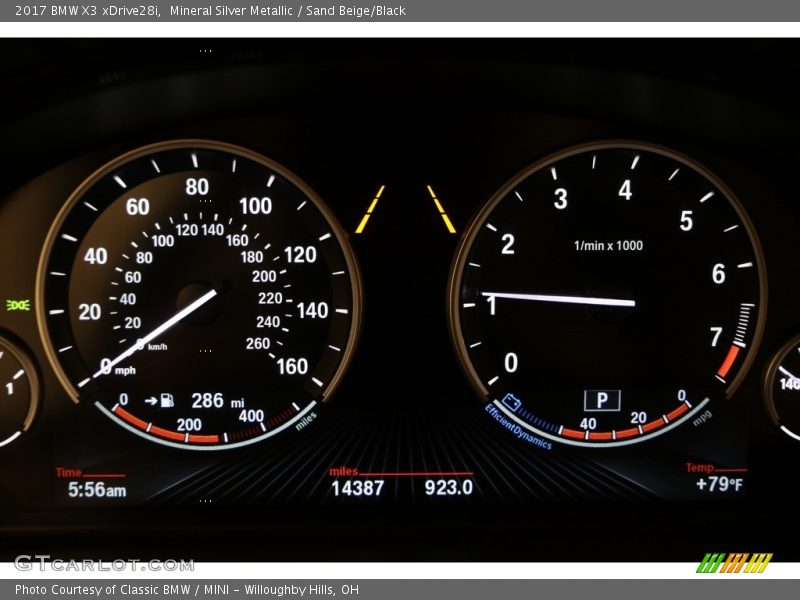
Task: Click the 7 on the tachometer
Action: tap(716, 337)
